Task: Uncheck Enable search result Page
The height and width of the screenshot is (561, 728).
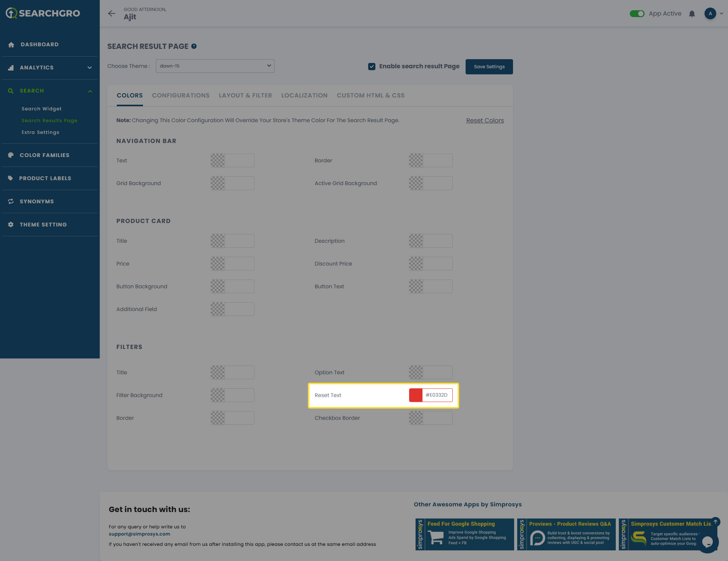Action: pos(372,66)
